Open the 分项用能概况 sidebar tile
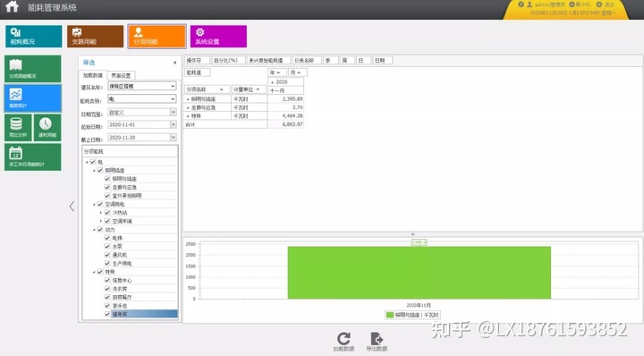Viewport: 644px width, 356px height. coord(33,69)
